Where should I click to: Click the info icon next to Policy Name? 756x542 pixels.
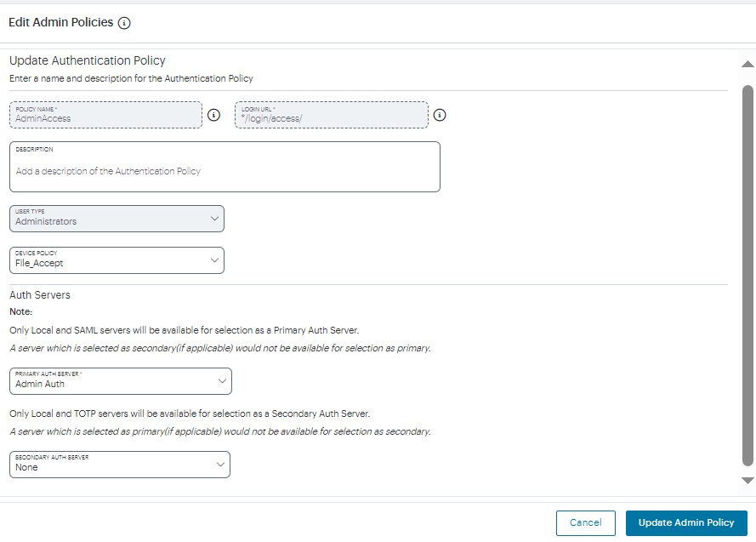click(214, 115)
